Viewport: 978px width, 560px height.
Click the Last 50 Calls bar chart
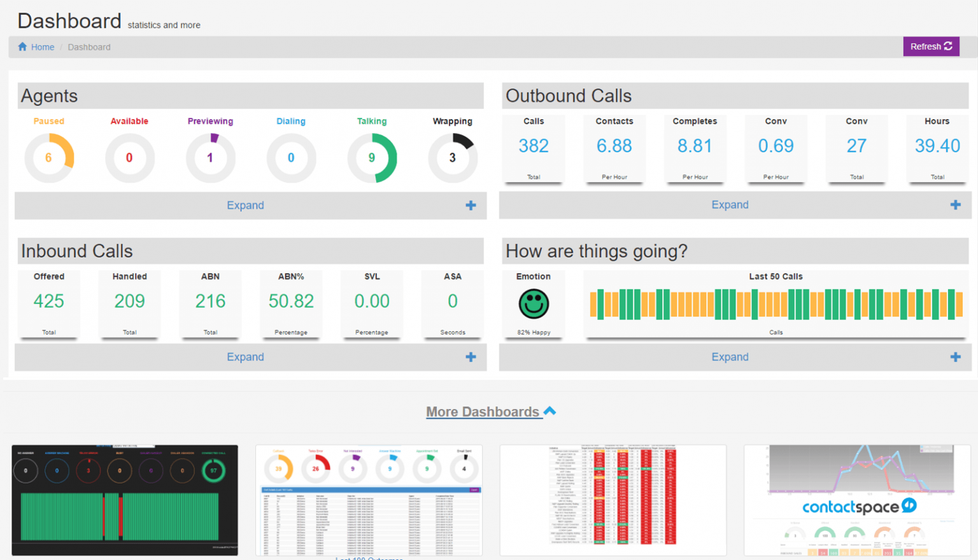click(x=776, y=304)
